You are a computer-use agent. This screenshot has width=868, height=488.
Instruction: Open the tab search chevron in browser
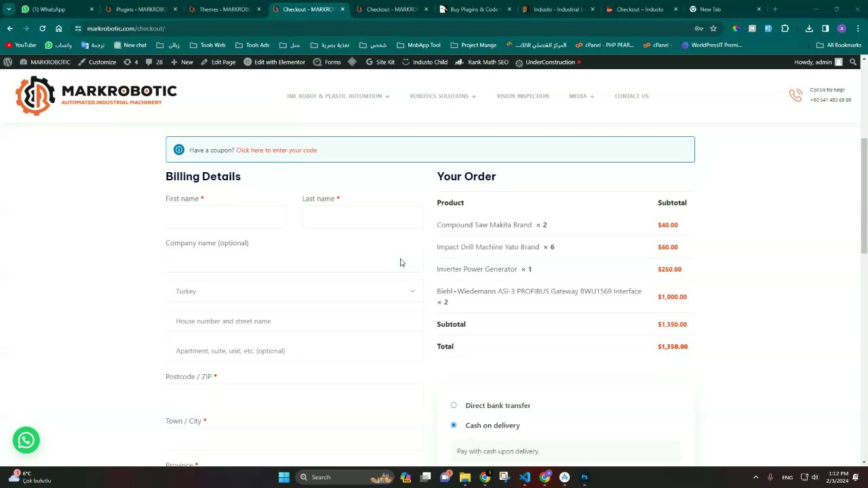click(9, 9)
